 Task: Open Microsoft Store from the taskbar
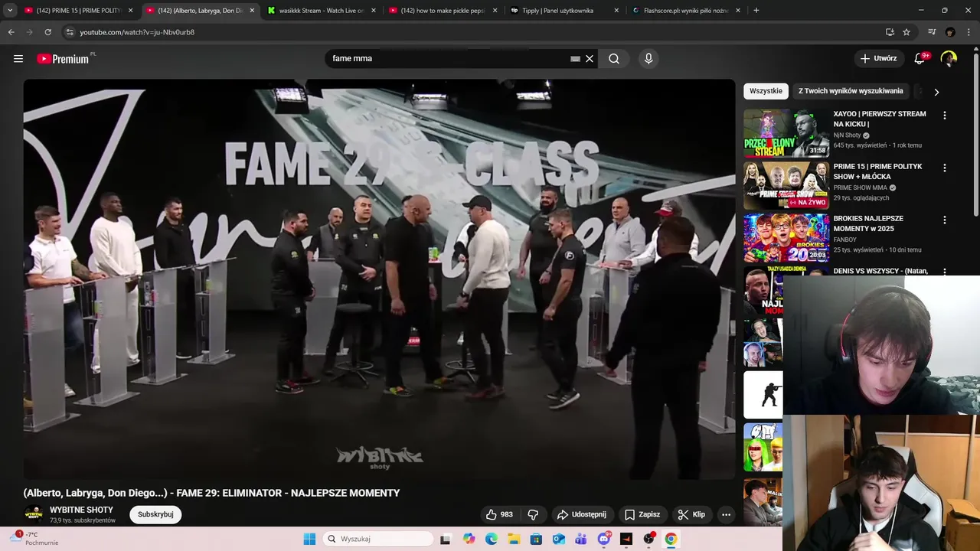pyautogui.click(x=536, y=539)
